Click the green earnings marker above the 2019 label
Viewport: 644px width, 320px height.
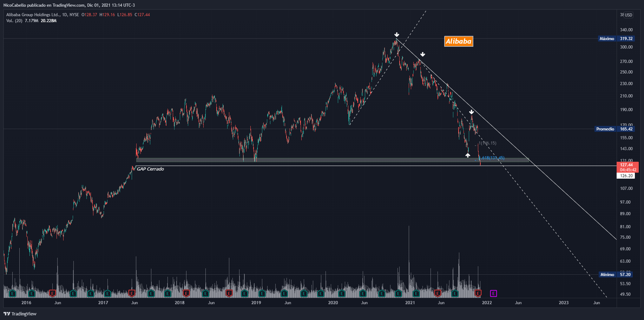coord(262,293)
